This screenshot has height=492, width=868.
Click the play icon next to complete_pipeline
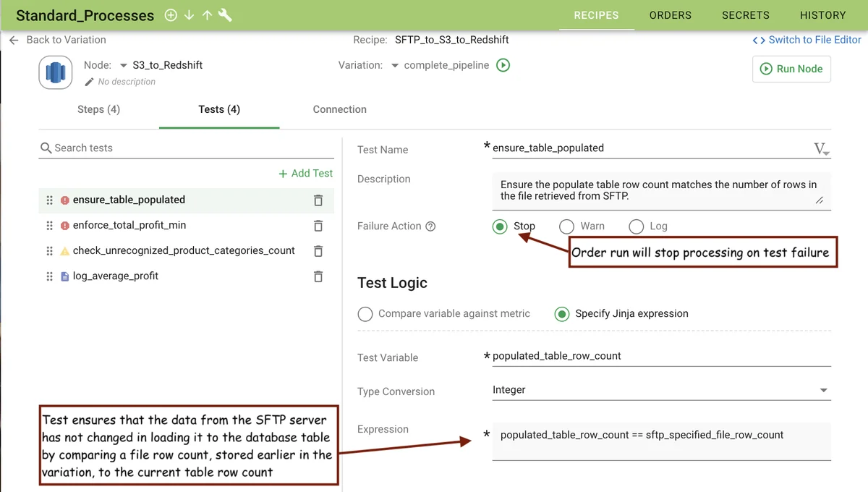click(503, 65)
